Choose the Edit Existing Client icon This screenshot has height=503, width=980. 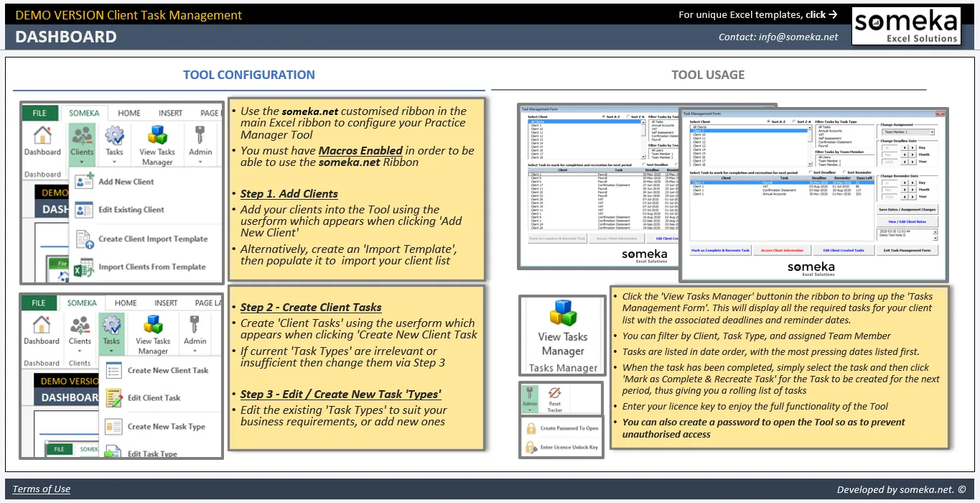pyautogui.click(x=84, y=210)
